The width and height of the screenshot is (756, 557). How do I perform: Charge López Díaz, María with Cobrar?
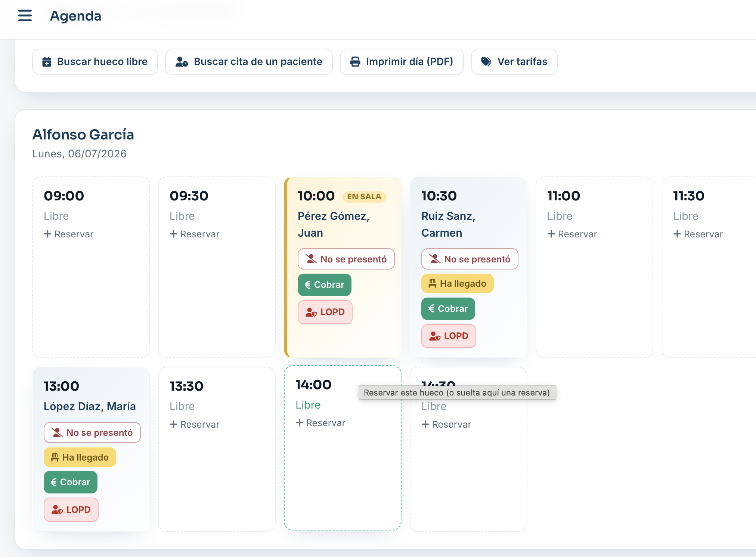tap(70, 482)
